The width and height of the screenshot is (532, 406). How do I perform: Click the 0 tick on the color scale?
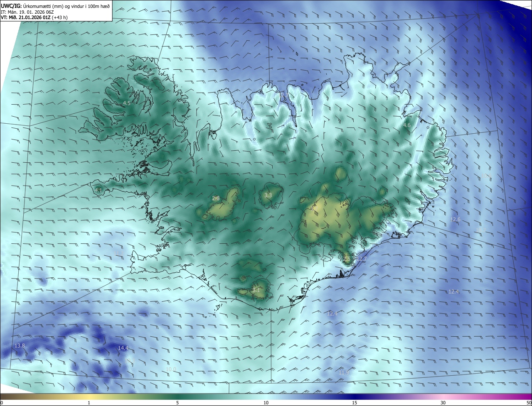pos(2,403)
